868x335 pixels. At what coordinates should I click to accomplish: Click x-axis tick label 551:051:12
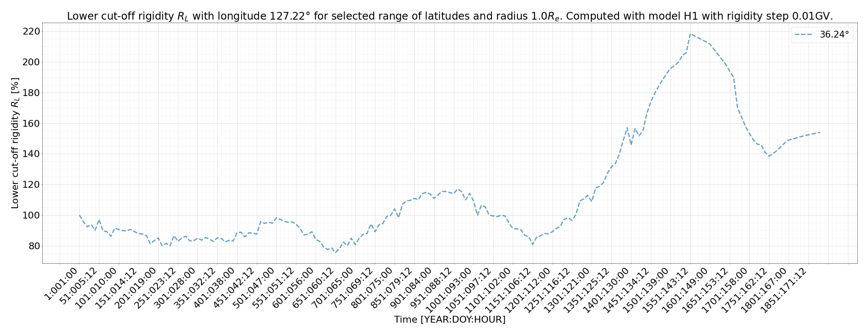(x=273, y=288)
